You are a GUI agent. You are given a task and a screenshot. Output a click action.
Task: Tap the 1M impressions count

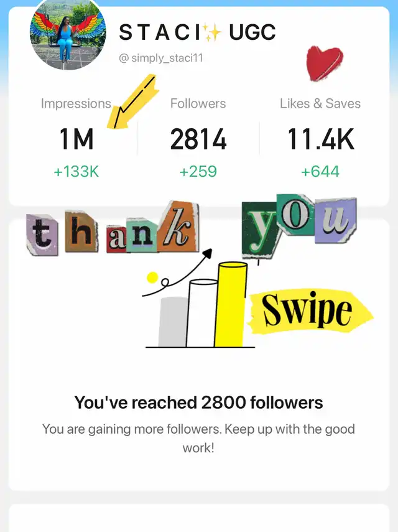pos(76,139)
